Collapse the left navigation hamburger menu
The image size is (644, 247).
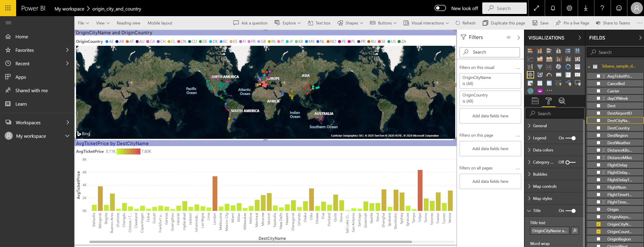coord(9,23)
